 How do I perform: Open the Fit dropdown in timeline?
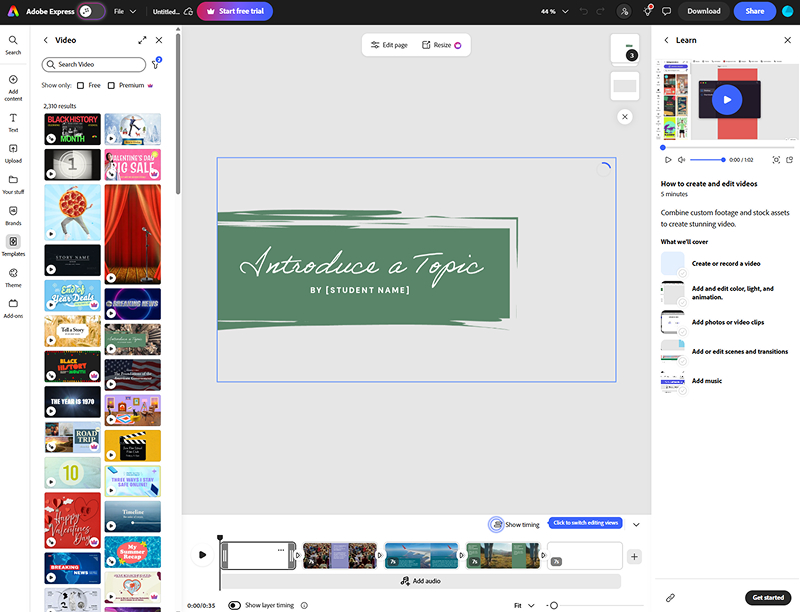pos(524,605)
